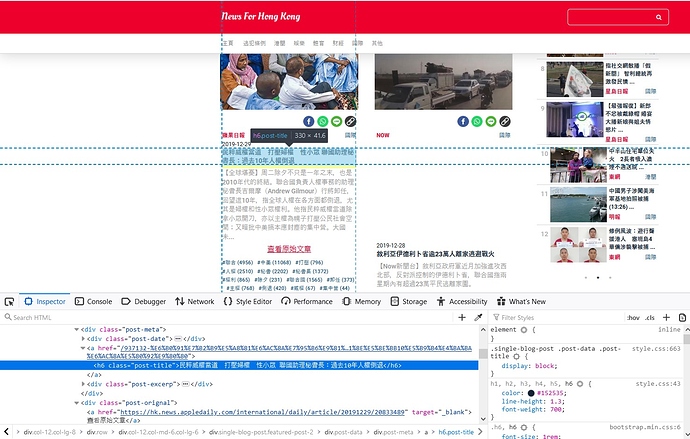690x439 pixels.
Task: Open the Console tab
Action: [93, 302]
